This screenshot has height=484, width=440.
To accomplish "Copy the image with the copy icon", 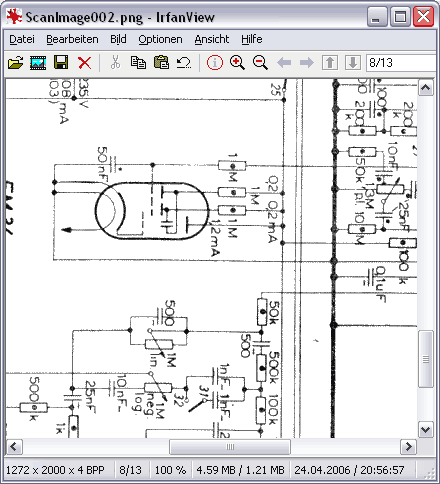I will [x=138, y=62].
